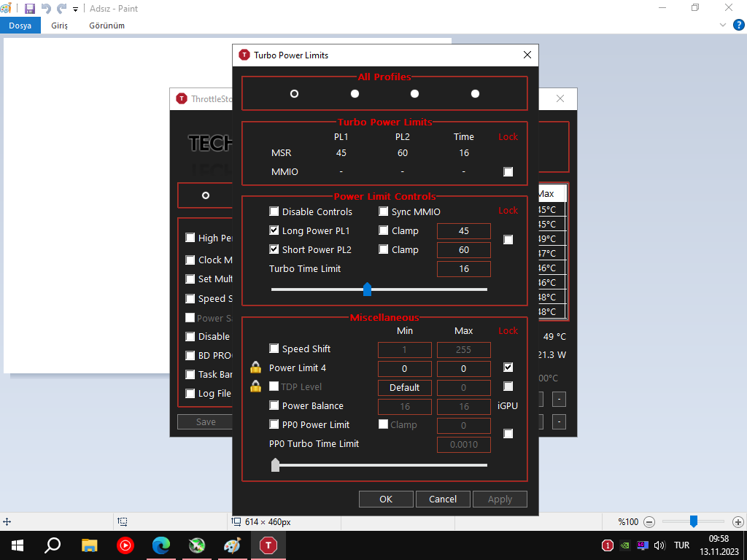This screenshot has height=560, width=747.
Task: Click the Paint zoom slider handle
Action: pos(694,522)
